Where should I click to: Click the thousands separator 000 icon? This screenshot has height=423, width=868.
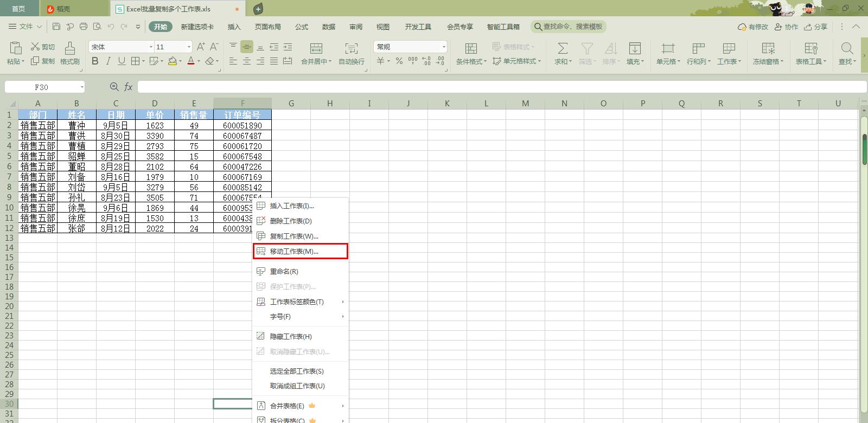click(413, 61)
